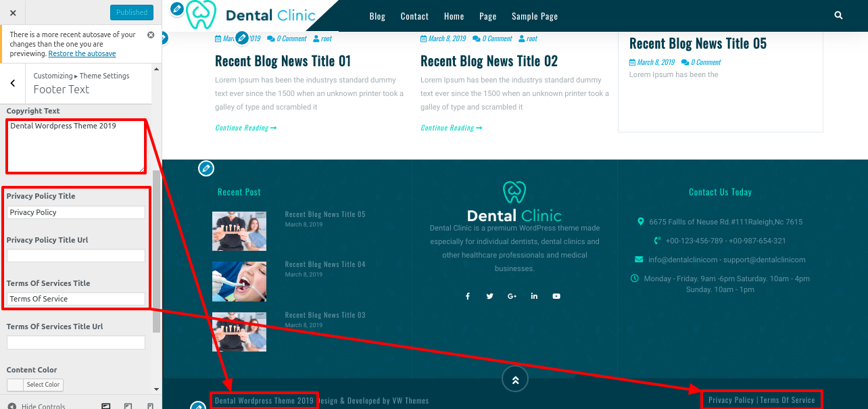Click the Published button
The height and width of the screenshot is (409, 868).
click(x=132, y=12)
